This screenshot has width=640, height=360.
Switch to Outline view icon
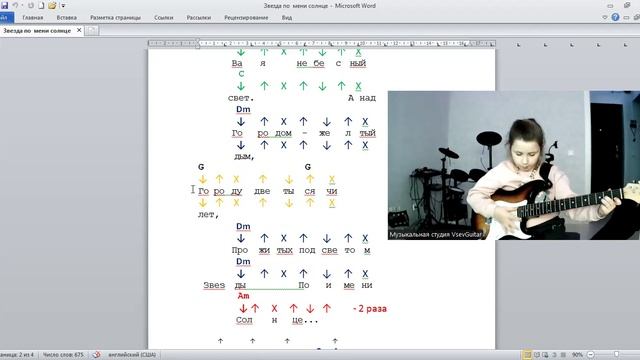coord(554,355)
